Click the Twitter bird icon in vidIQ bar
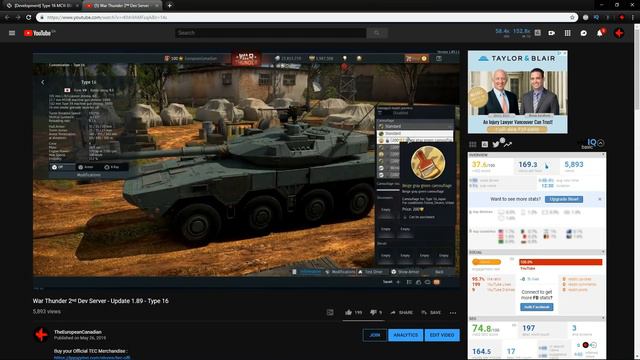Screen dimensions: 640x360 click(496, 144)
